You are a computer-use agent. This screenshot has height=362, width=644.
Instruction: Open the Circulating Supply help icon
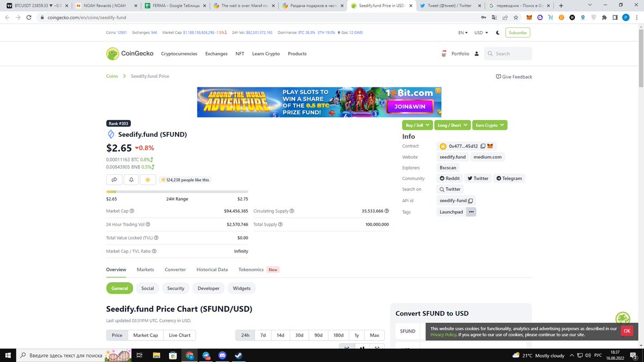(x=292, y=211)
